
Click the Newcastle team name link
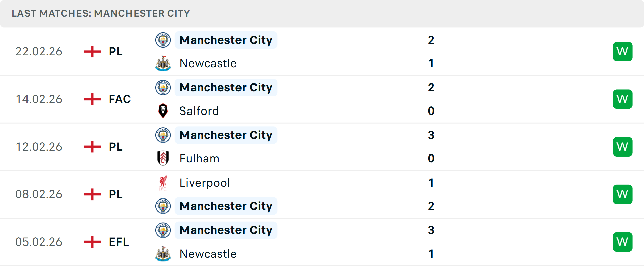coord(208,63)
